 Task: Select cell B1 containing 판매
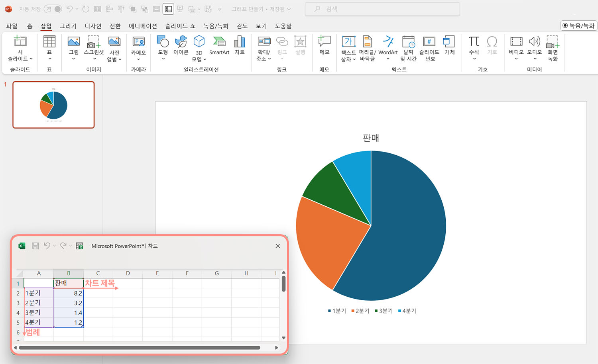click(x=69, y=283)
